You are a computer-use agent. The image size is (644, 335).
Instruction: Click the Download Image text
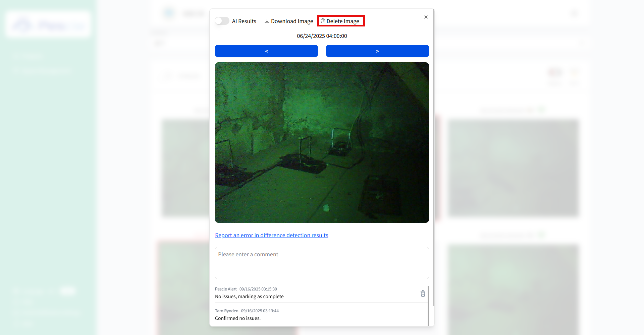tap(292, 21)
